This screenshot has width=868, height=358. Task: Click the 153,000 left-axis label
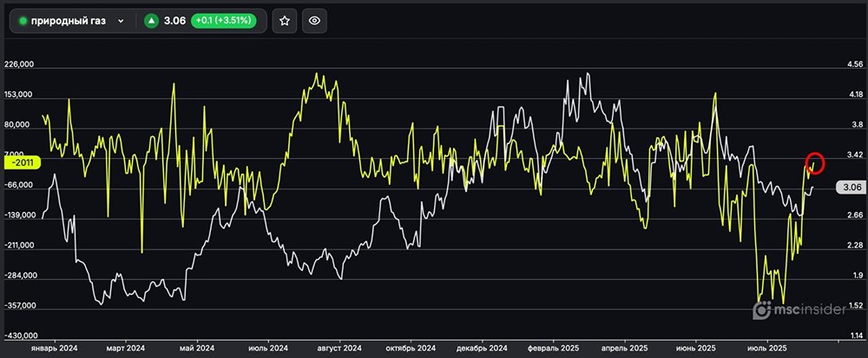click(x=19, y=95)
